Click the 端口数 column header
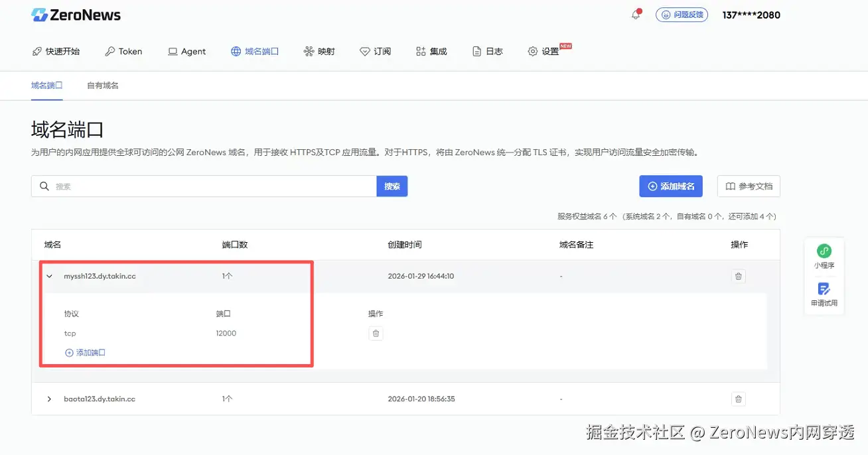 pyautogui.click(x=235, y=245)
